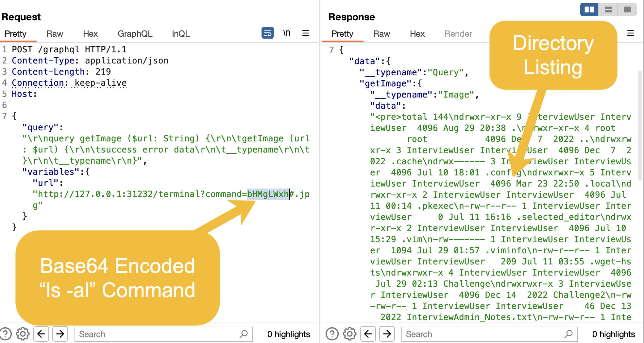644x343 pixels.
Task: Go to next Request search result arrow
Action: (x=60, y=334)
